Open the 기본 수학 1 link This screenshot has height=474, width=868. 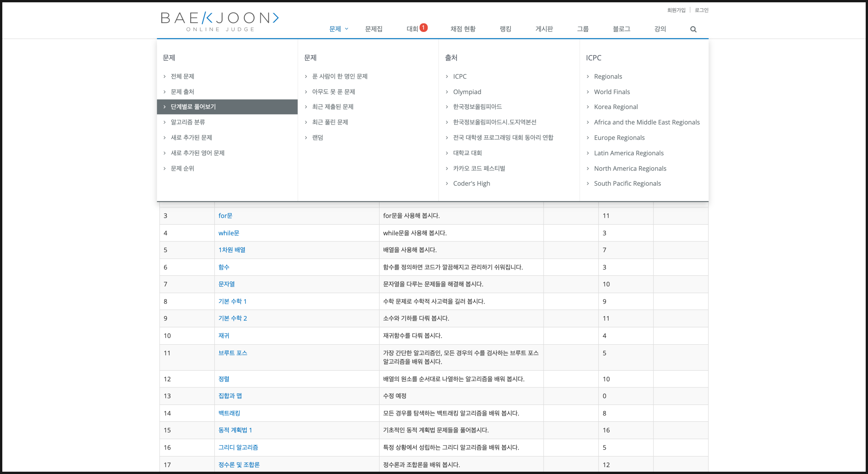tap(232, 302)
